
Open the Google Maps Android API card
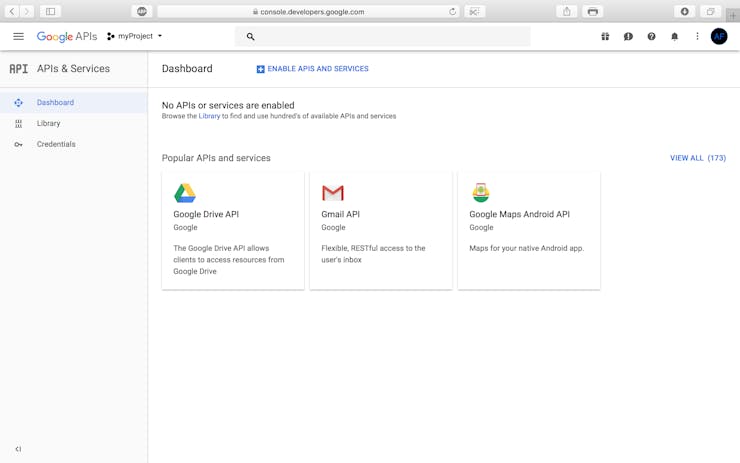pyautogui.click(x=529, y=230)
